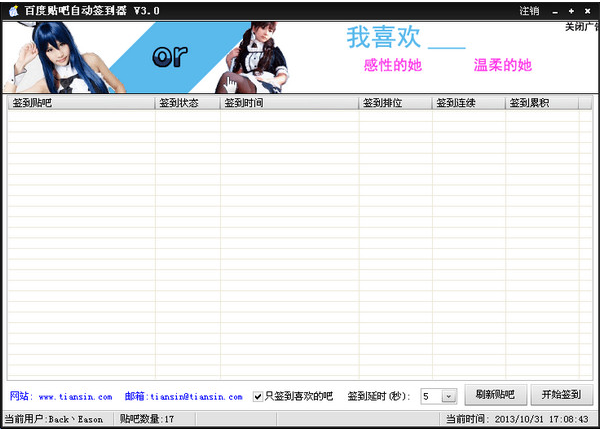
Task: Click the tiansin@tiansin.com email link
Action: 196,397
